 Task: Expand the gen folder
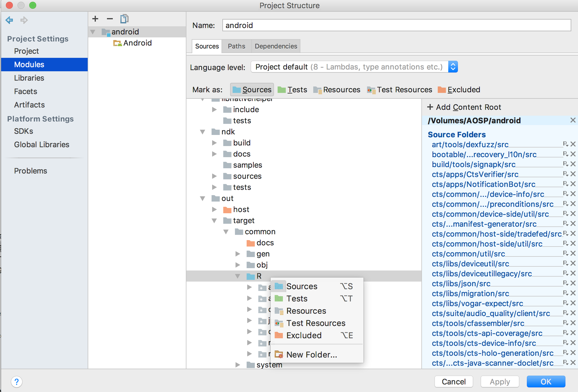tap(238, 254)
